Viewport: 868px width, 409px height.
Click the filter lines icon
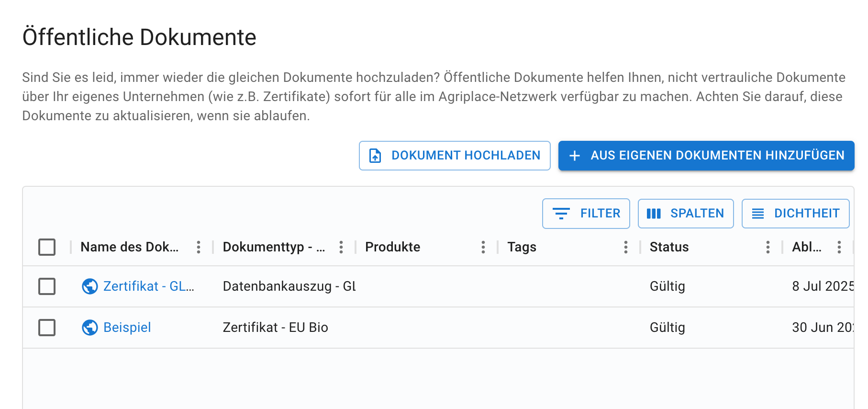561,214
